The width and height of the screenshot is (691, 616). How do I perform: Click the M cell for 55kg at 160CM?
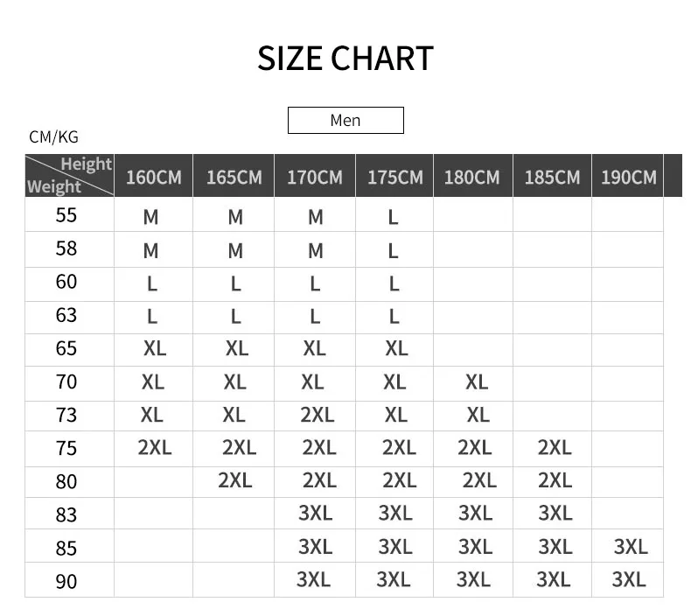[x=150, y=217]
